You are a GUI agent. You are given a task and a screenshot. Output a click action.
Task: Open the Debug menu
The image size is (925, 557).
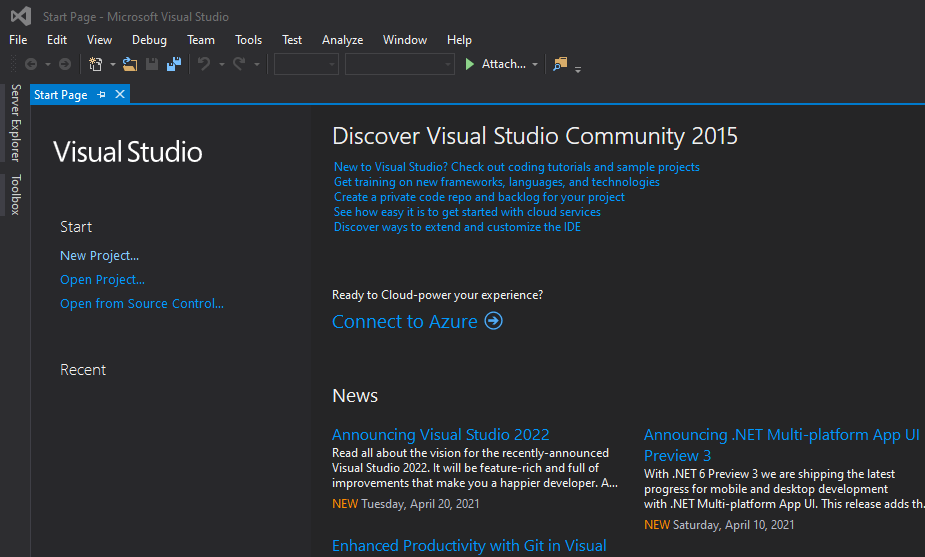coord(149,40)
